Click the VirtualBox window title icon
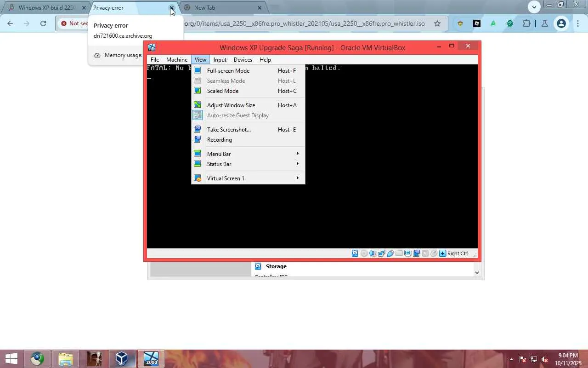This screenshot has width=588, height=368. pos(152,47)
